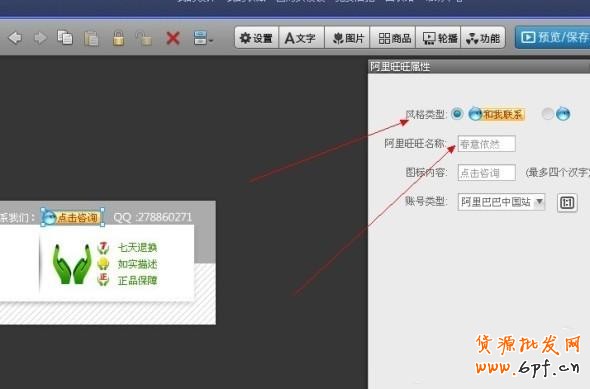The height and width of the screenshot is (389, 590).
Task: Click the undo back arrow icon
Action: 15,38
